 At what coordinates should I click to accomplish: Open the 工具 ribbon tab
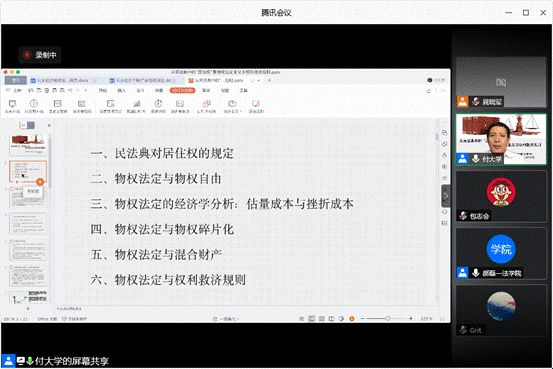(x=243, y=91)
